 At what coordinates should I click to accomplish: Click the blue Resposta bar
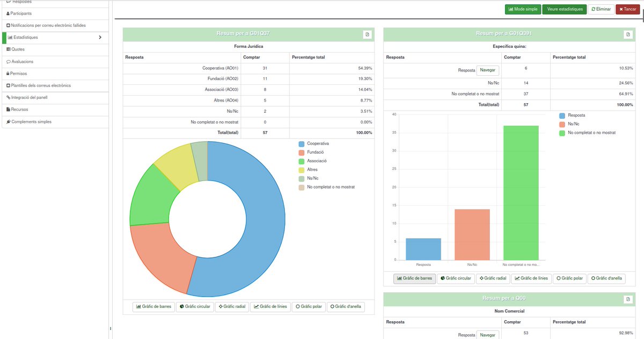point(423,249)
